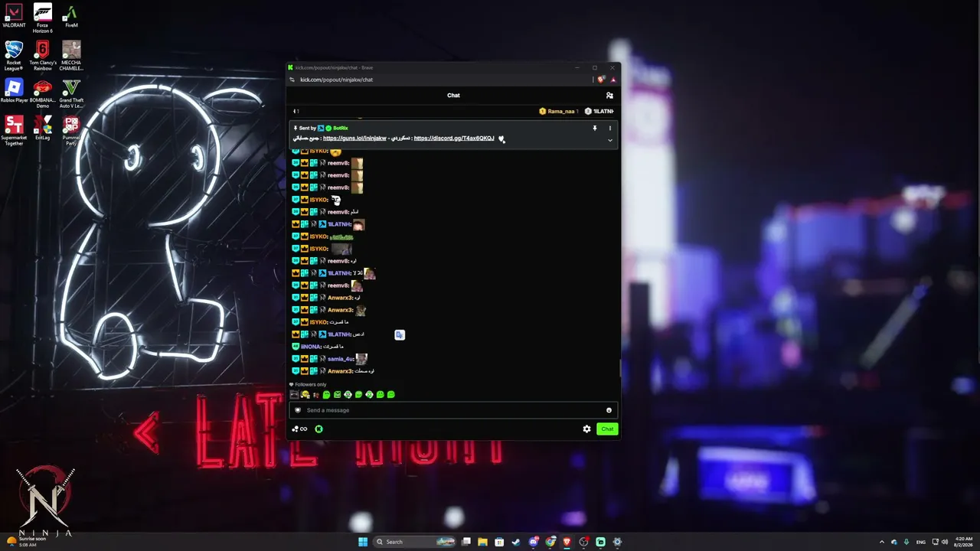Focus the kick.com address bar URL
Viewport: 980px width, 551px height.
336,80
